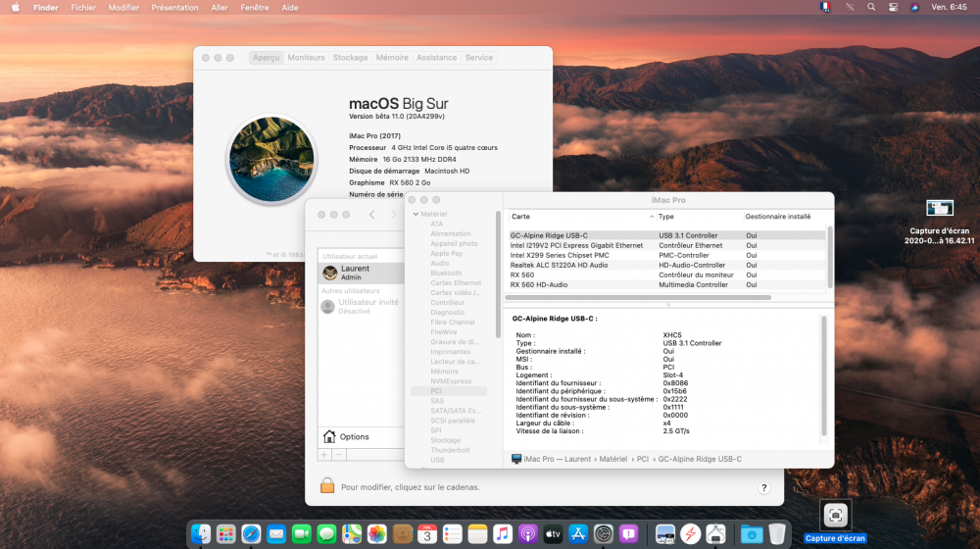Screen dimensions: 980x549
Task: Activate Siri from the menu bar
Action: click(x=915, y=8)
